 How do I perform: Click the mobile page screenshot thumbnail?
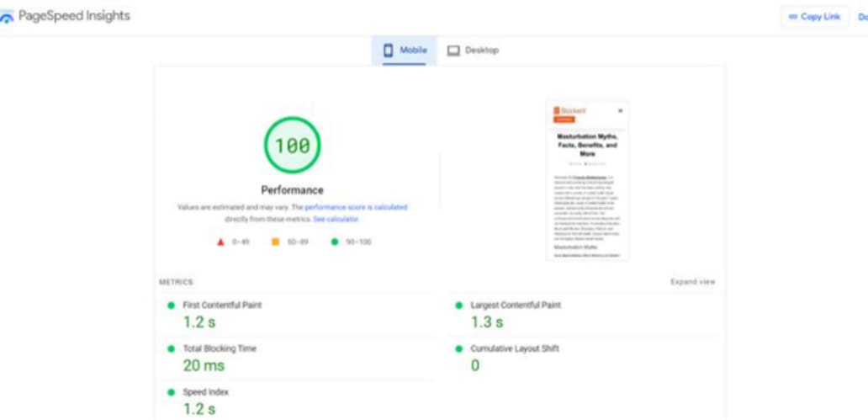pyautogui.click(x=587, y=180)
